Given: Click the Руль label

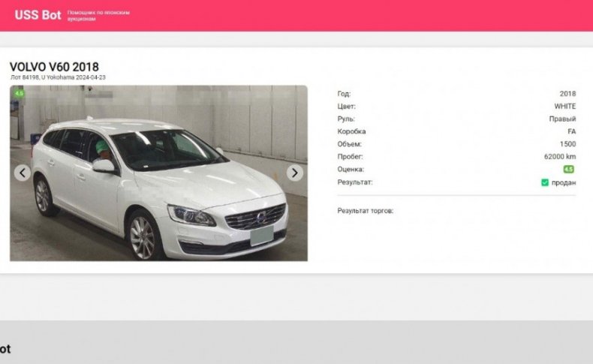Looking at the screenshot, I should click(346, 119).
